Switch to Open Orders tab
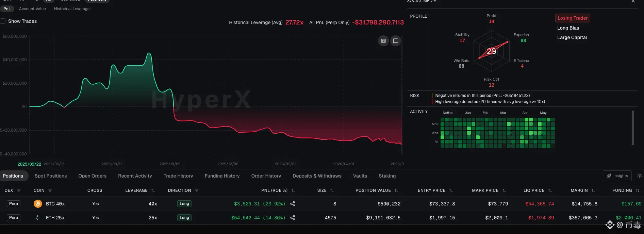This screenshot has height=234, width=644. click(x=93, y=176)
